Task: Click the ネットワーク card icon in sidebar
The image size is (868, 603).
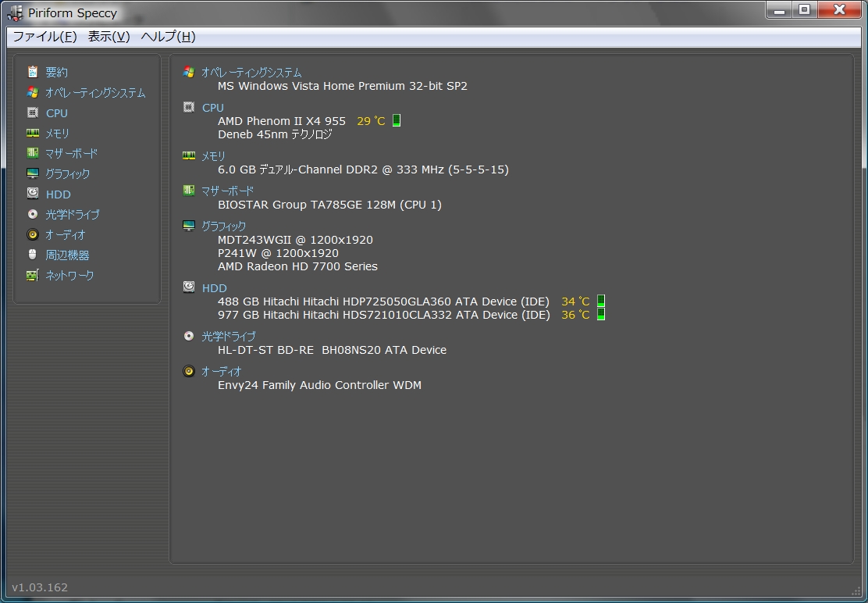Action: click(33, 275)
